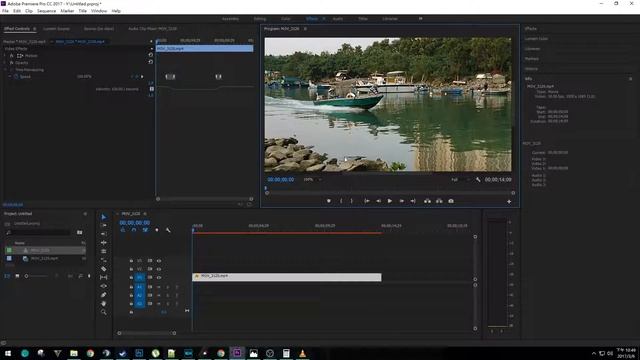Toggle nest sequences insert mode in timeline
Image resolution: width=640 pixels, height=360 pixels.
coord(122,230)
